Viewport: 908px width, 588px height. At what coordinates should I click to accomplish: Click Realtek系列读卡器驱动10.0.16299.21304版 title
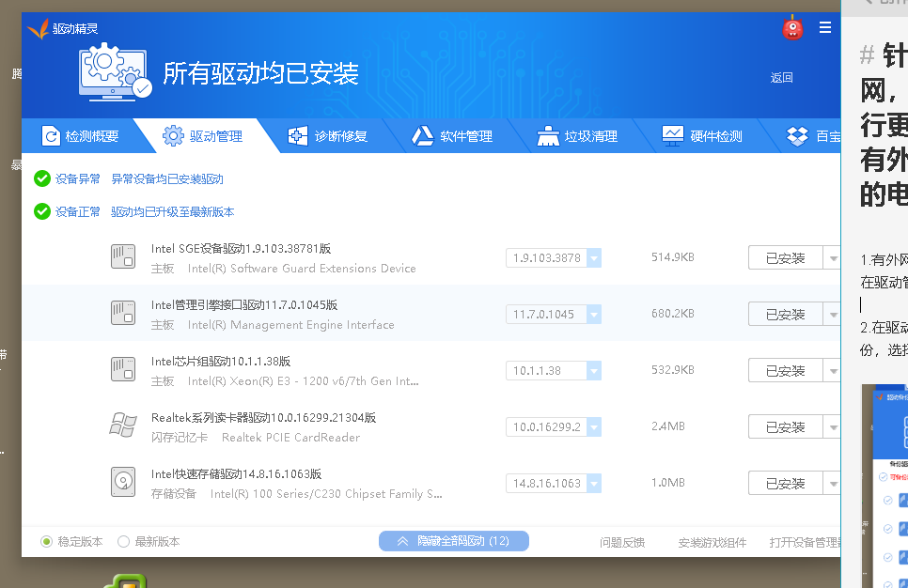coord(263,417)
